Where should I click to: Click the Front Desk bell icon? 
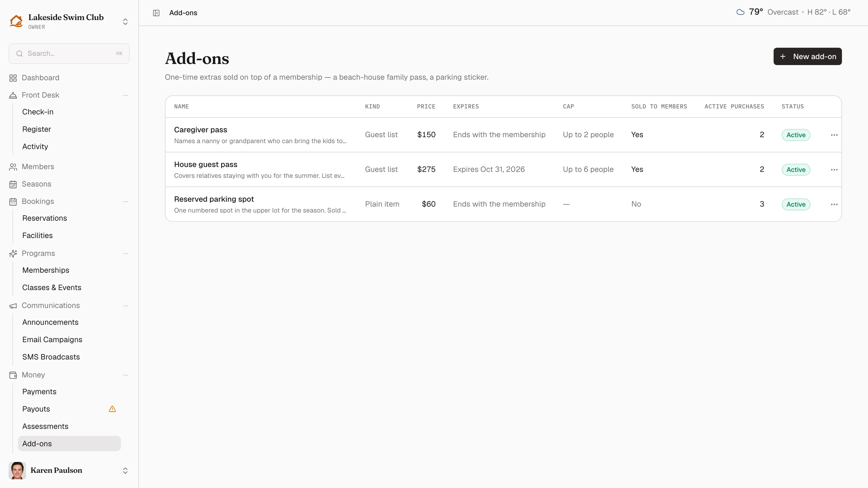click(x=13, y=95)
